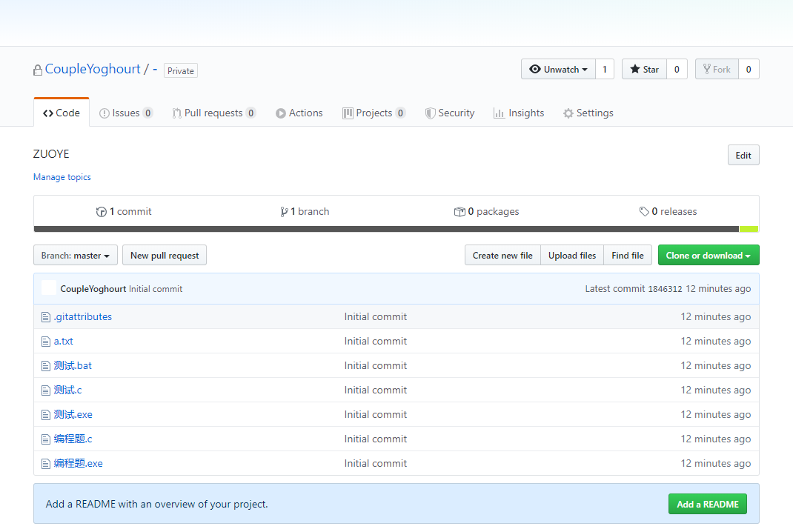Click the CoupleYoghourt author name in commit row
Screen dimensions: 793x532
pos(93,289)
